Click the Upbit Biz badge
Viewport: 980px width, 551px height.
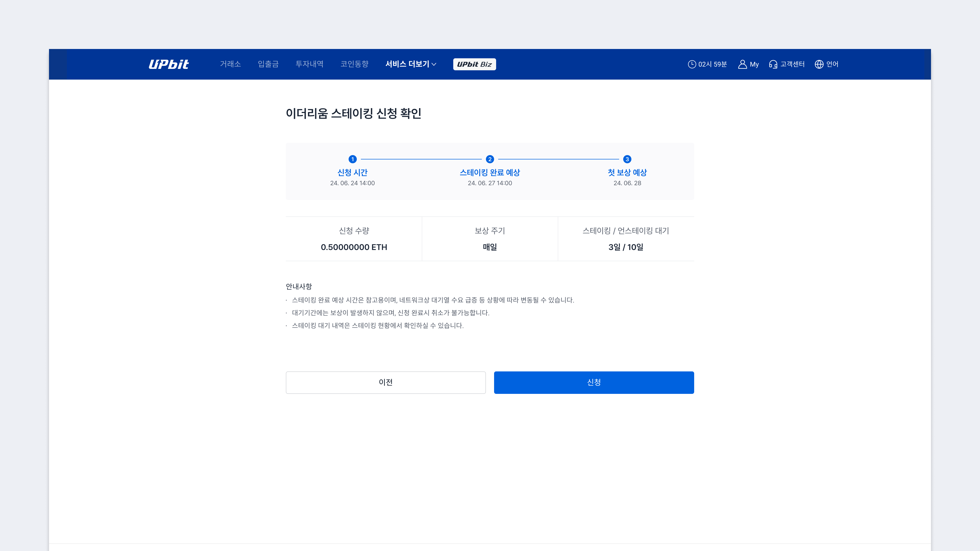point(474,64)
